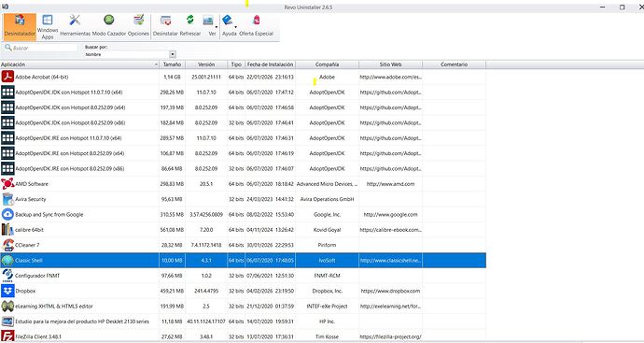Select the AMD Software icon

(x=7, y=184)
